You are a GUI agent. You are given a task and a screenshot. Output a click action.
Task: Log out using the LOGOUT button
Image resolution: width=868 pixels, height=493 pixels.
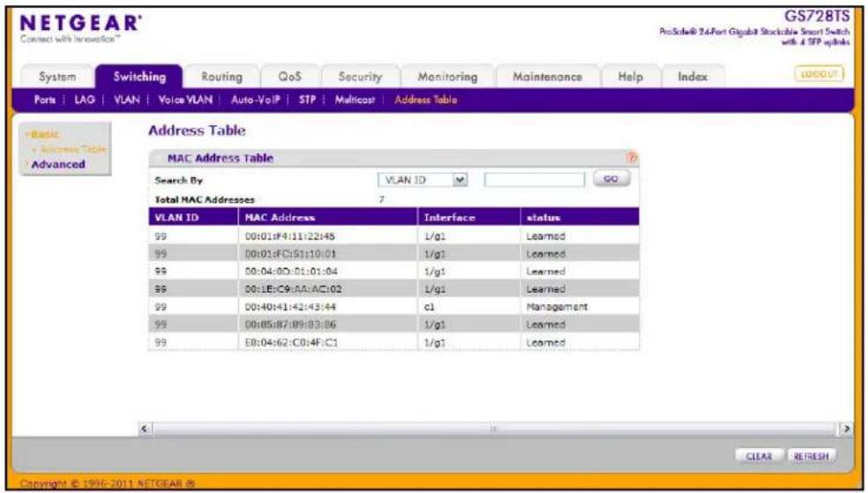[x=819, y=74]
